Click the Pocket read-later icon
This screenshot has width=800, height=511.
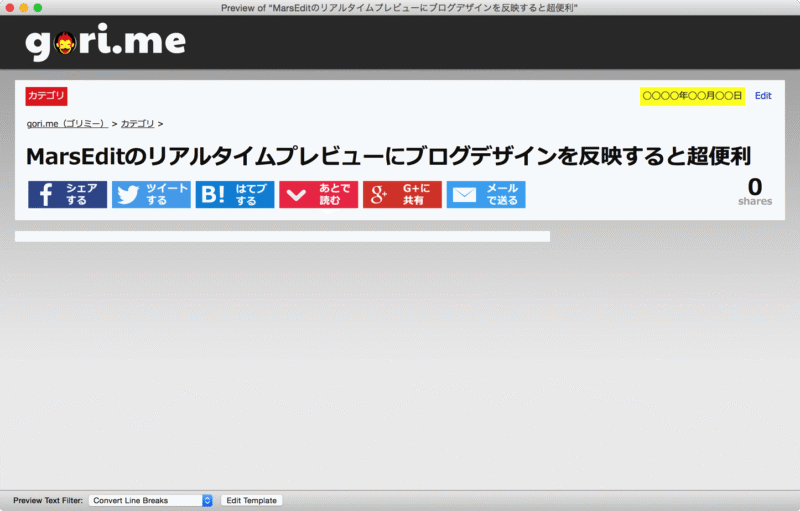pyautogui.click(x=296, y=195)
